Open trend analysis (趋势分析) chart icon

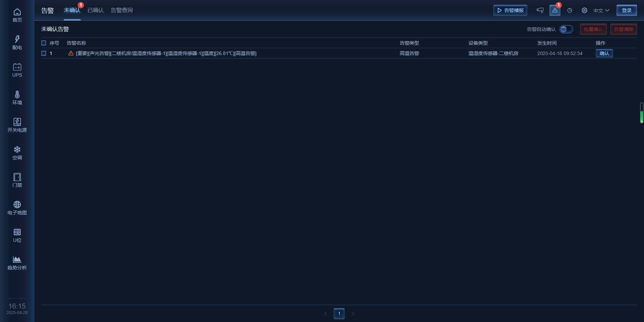point(17,260)
